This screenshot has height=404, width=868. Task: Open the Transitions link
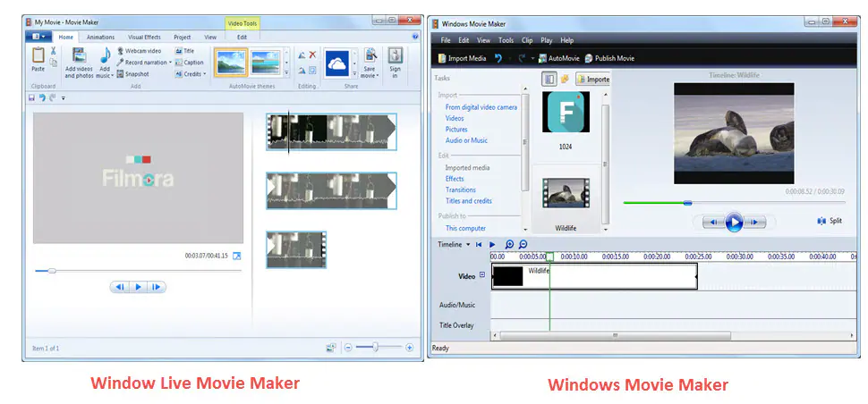tap(461, 189)
